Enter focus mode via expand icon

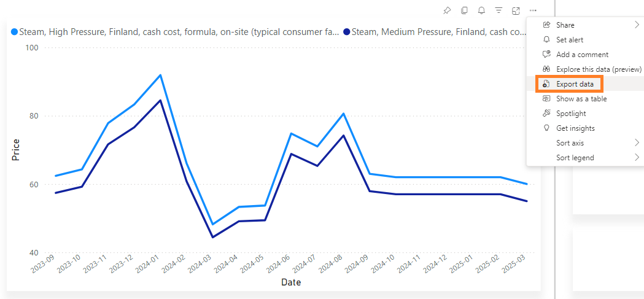(516, 10)
